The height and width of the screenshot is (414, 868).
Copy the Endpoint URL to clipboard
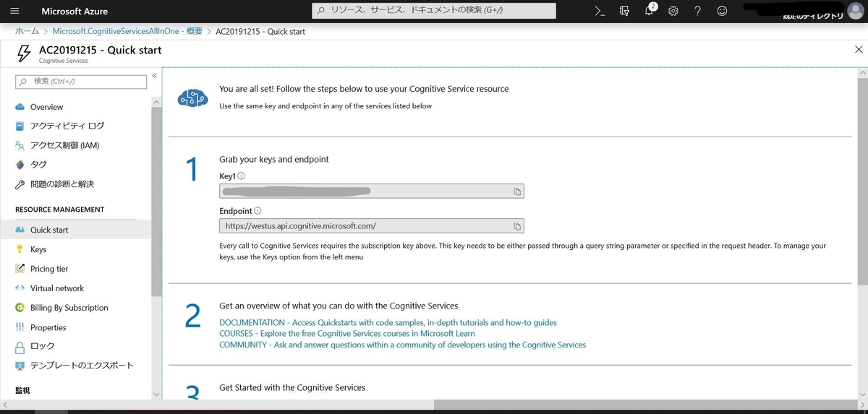517,226
